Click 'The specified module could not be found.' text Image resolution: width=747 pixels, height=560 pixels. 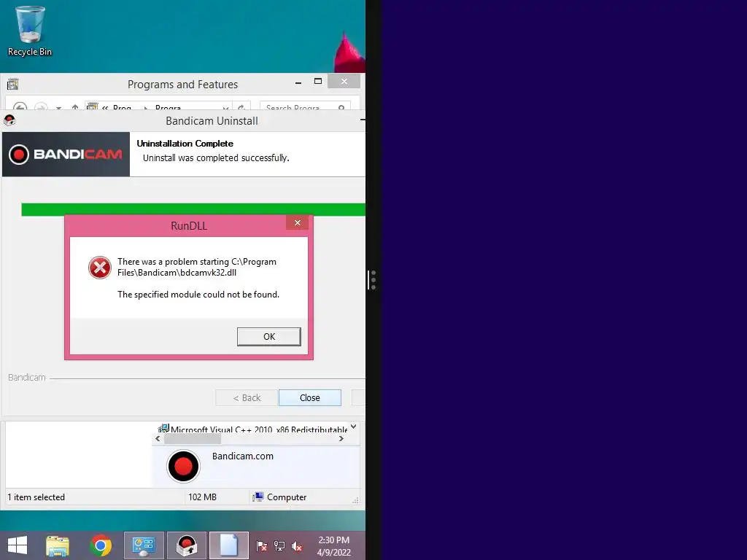pos(198,295)
